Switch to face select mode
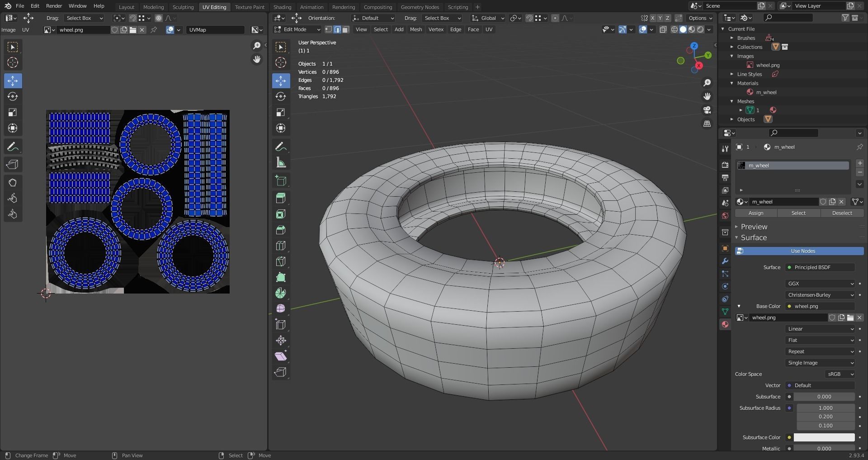Image resolution: width=868 pixels, height=460 pixels. [346, 29]
